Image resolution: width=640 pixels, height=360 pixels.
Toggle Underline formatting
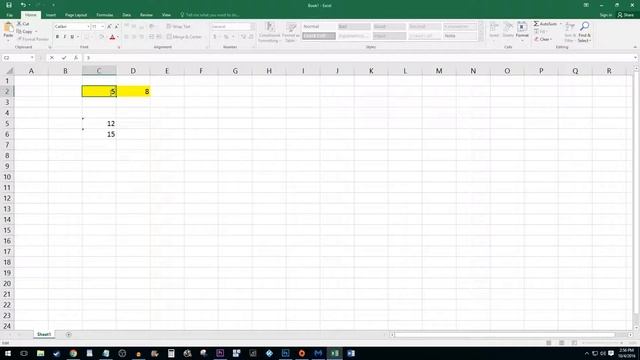point(72,37)
